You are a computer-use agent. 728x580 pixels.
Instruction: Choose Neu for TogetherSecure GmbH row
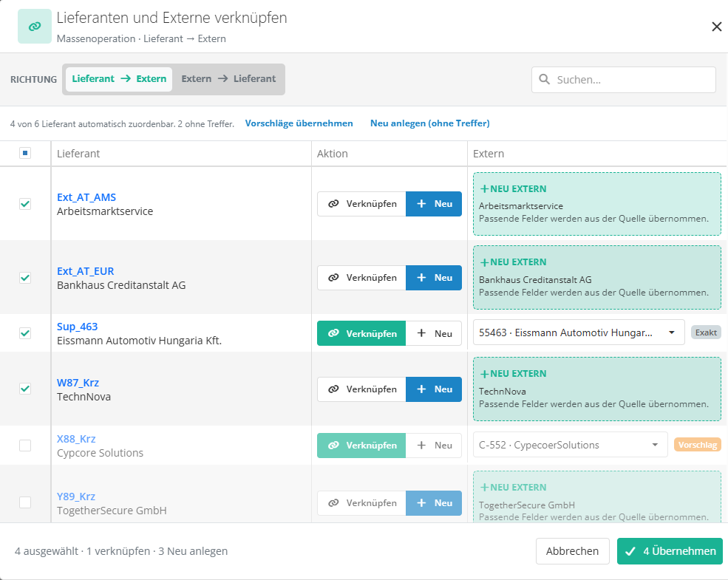[434, 503]
